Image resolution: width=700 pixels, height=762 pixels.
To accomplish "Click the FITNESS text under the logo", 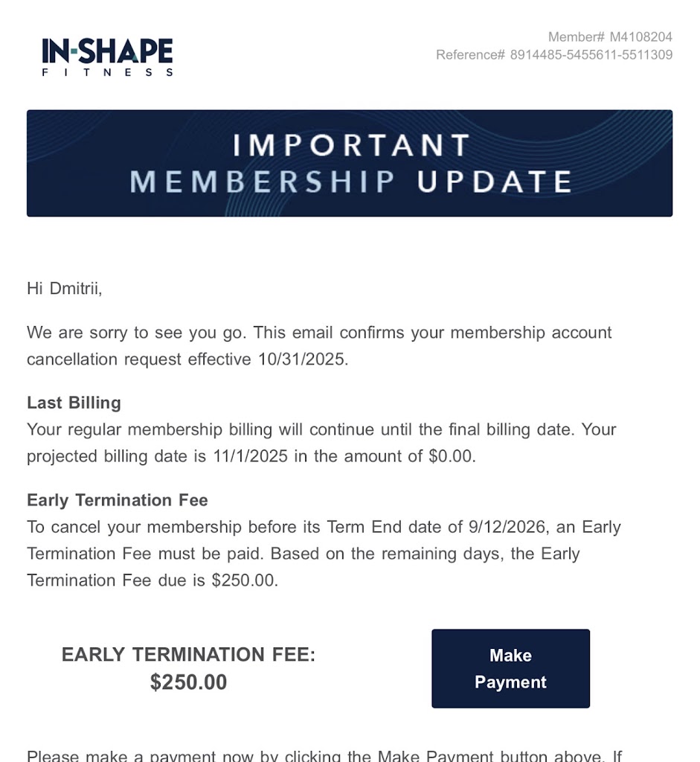I will pyautogui.click(x=108, y=72).
